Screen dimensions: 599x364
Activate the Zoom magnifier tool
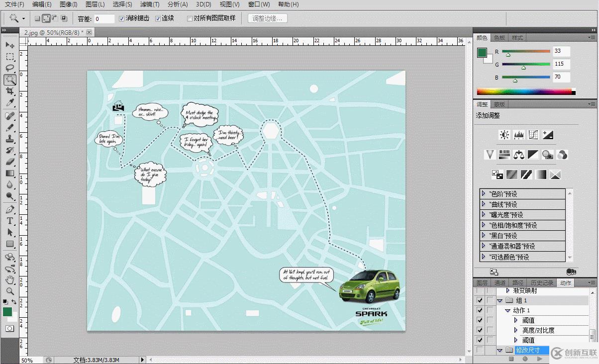[x=9, y=291]
